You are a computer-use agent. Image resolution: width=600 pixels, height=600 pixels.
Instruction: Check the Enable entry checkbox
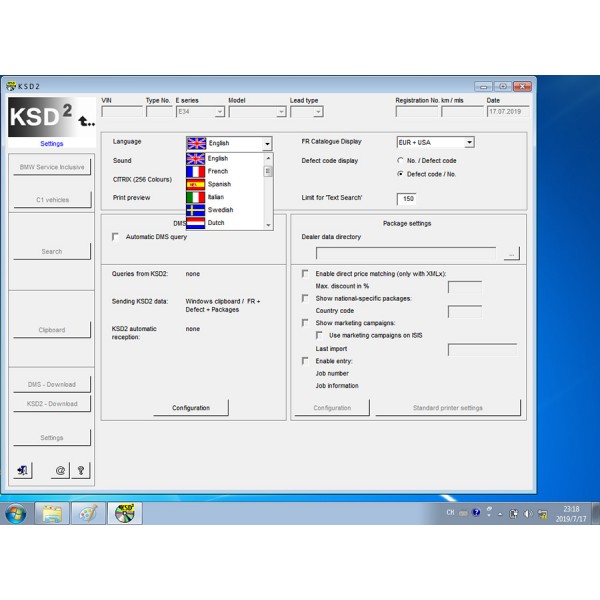pos(305,361)
